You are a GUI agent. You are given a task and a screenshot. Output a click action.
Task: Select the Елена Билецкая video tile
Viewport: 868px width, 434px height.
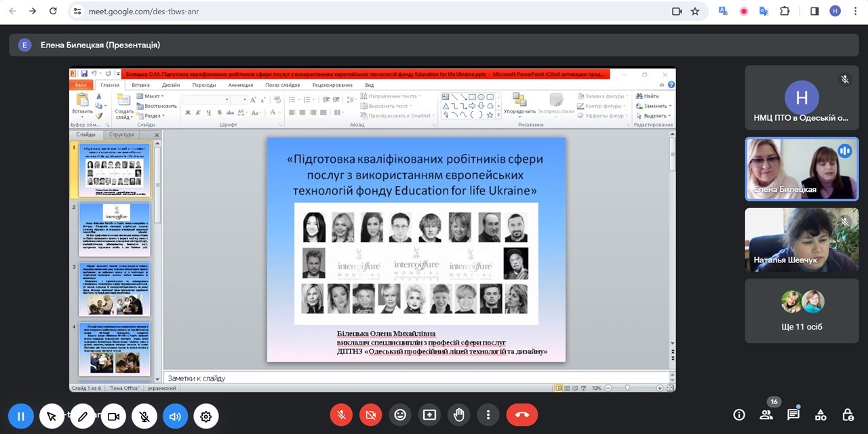[x=801, y=170]
